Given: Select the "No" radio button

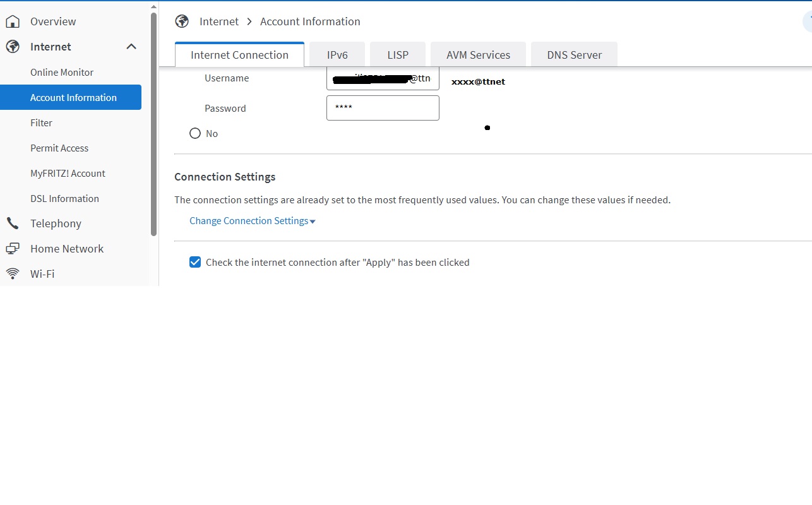Looking at the screenshot, I should 195,134.
